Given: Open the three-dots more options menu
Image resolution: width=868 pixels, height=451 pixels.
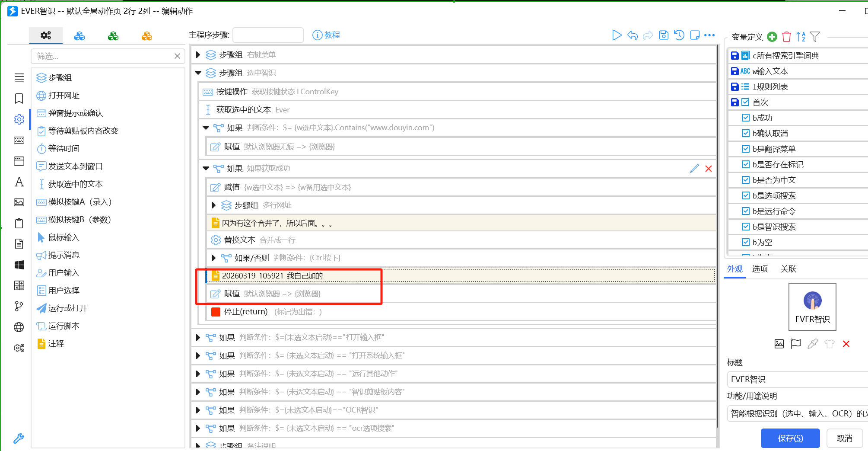Looking at the screenshot, I should [x=709, y=35].
